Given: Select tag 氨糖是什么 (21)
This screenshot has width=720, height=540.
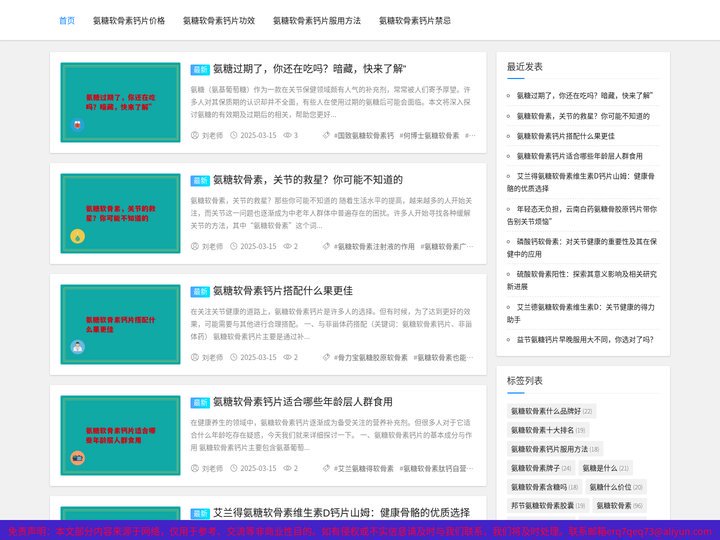Looking at the screenshot, I should point(606,468).
